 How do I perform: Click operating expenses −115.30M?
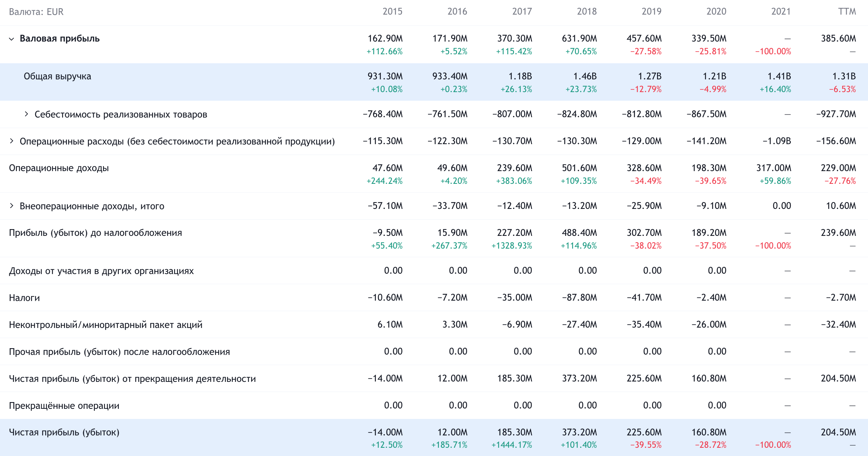pyautogui.click(x=383, y=141)
